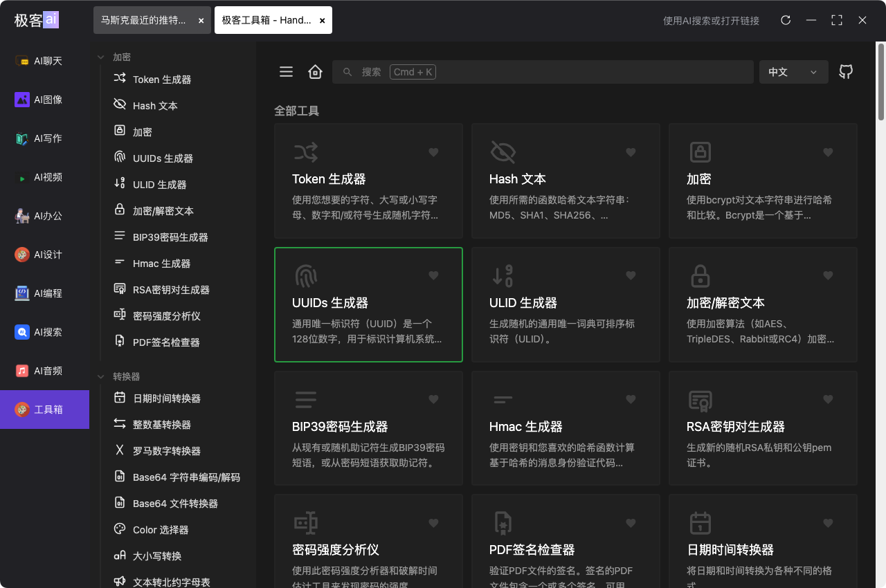Open the 中文 language dropdown

coord(793,72)
